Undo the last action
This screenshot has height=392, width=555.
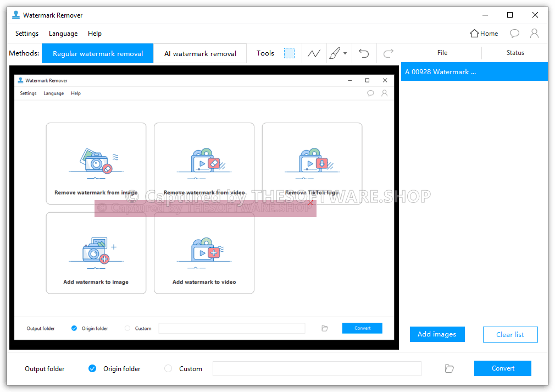(x=364, y=53)
